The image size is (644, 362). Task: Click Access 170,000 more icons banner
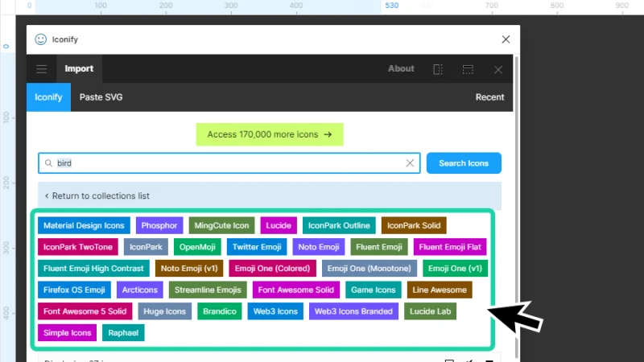pyautogui.click(x=270, y=134)
